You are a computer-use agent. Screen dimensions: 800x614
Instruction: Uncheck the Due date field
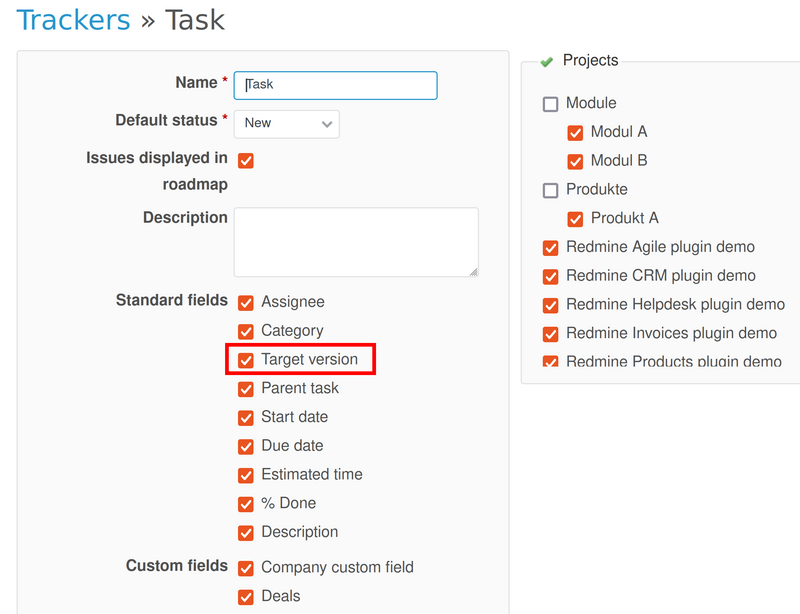point(246,446)
